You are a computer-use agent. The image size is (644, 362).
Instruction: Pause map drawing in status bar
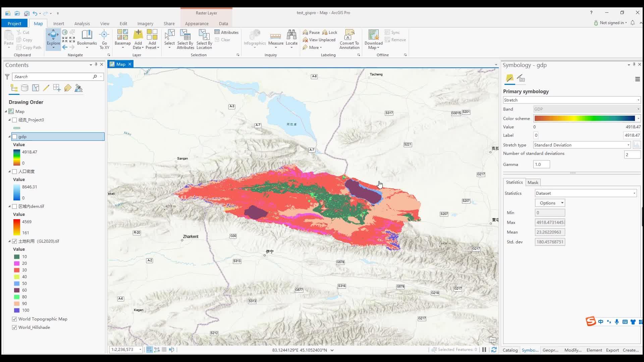click(484, 350)
